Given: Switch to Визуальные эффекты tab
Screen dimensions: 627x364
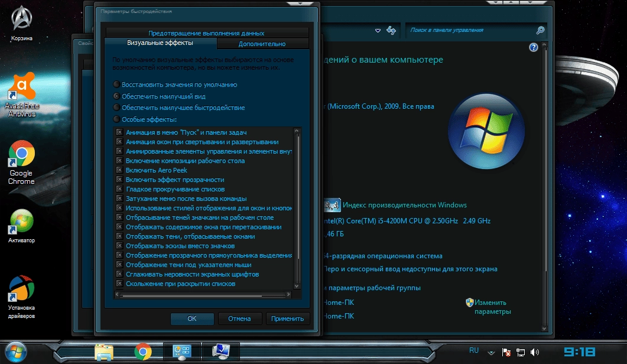Looking at the screenshot, I should (160, 43).
